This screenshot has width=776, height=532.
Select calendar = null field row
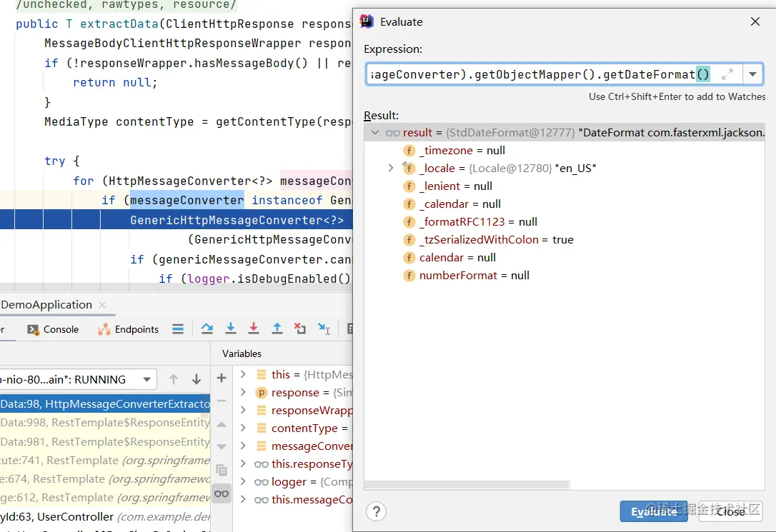tap(564, 257)
